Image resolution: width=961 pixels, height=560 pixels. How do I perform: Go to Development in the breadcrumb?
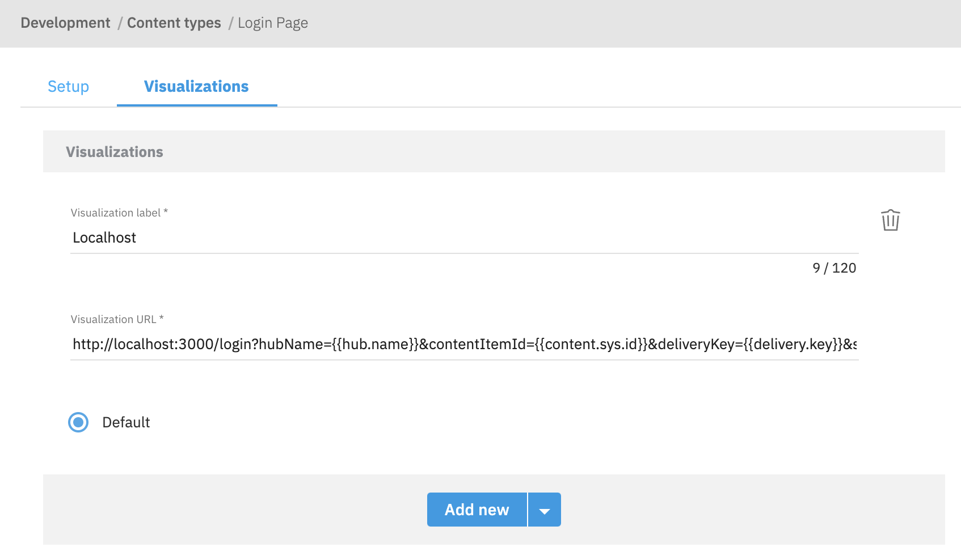tap(65, 23)
